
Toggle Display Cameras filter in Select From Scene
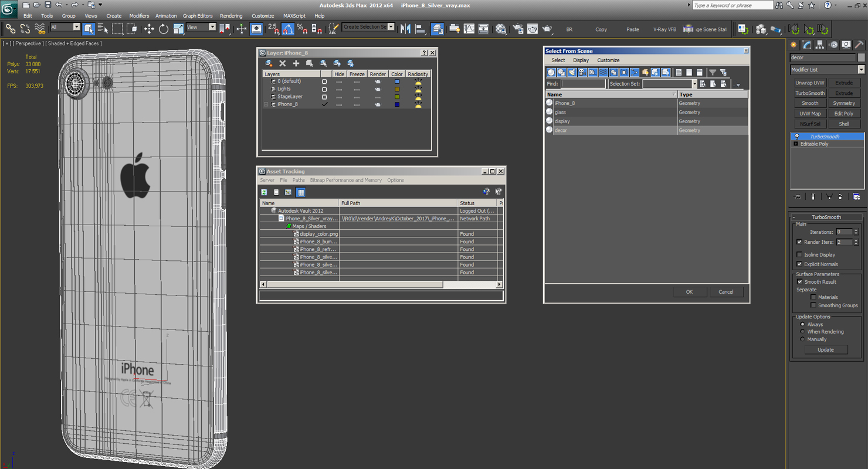582,72
